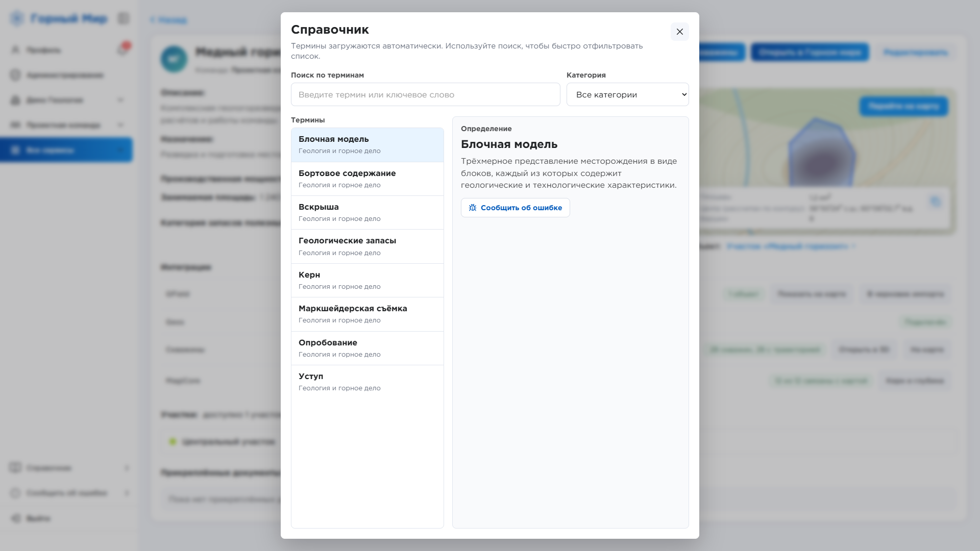Expand the Сообщить об ошибке sidebar chevron

[x=127, y=493]
